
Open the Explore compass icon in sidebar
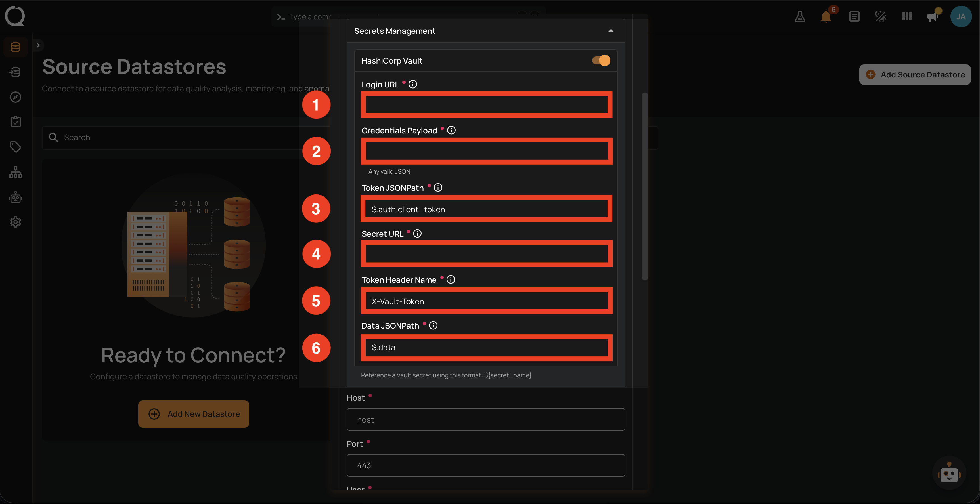click(x=15, y=97)
